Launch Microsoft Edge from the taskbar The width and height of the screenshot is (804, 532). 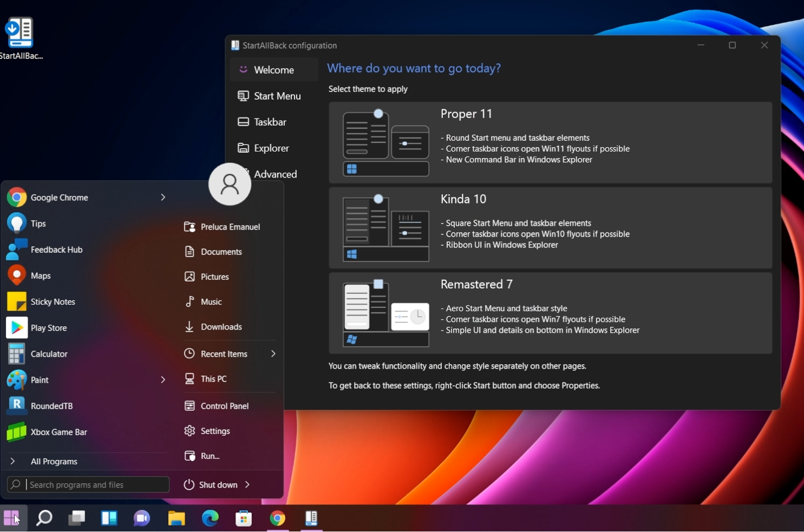tap(210, 518)
